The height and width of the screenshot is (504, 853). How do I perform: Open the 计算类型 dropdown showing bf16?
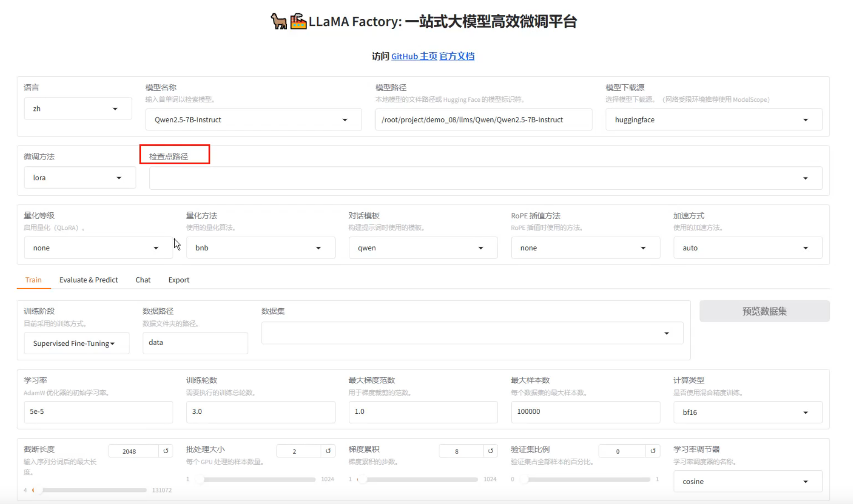(x=748, y=412)
